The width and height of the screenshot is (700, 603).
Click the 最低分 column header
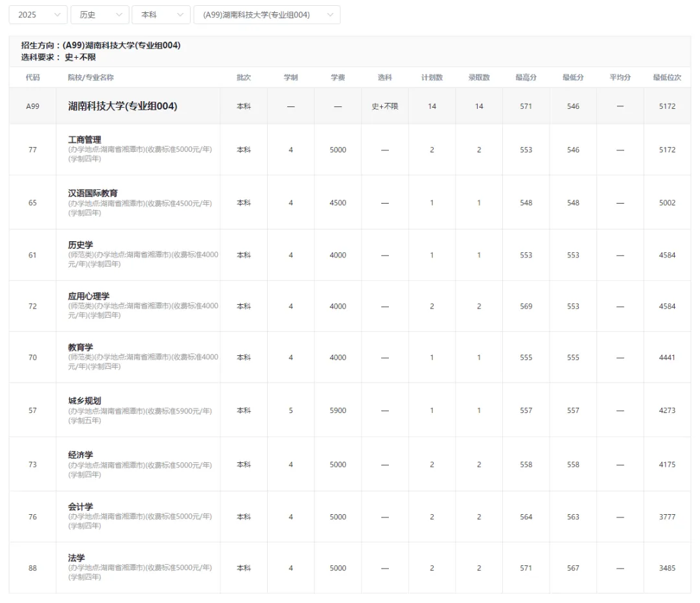[x=573, y=77]
